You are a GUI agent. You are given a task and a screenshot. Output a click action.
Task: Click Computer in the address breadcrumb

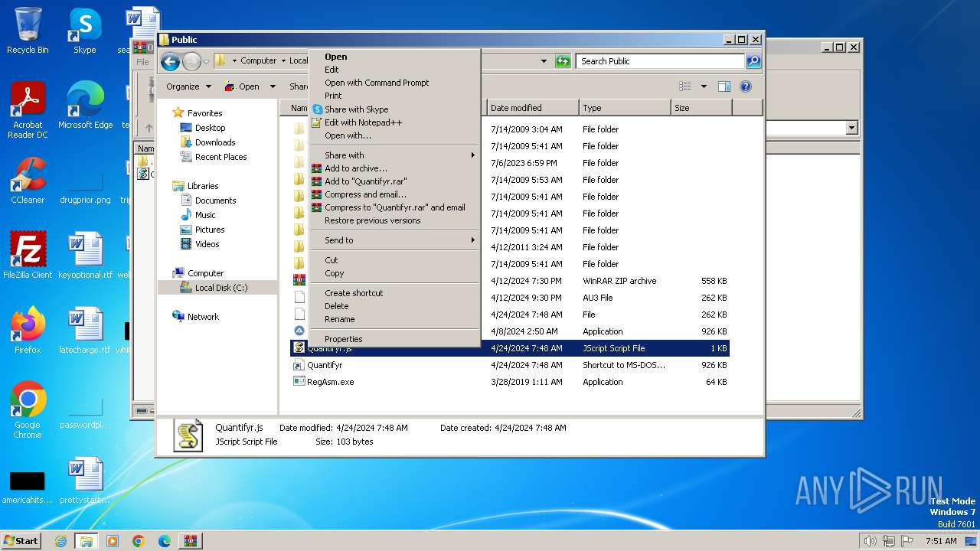pyautogui.click(x=259, y=61)
